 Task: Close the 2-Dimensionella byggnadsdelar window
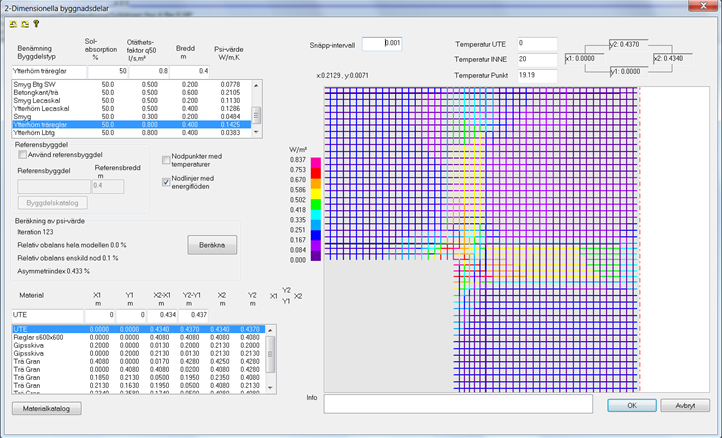click(703, 6)
